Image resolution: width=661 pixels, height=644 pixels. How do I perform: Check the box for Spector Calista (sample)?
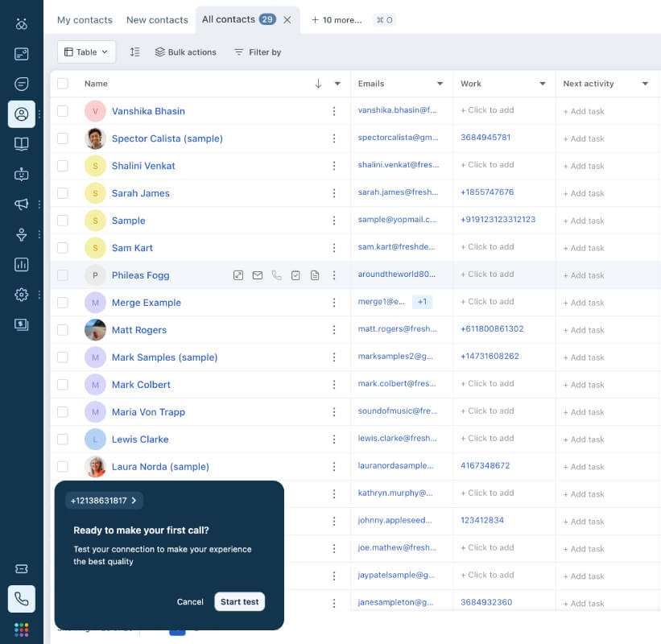(62, 138)
